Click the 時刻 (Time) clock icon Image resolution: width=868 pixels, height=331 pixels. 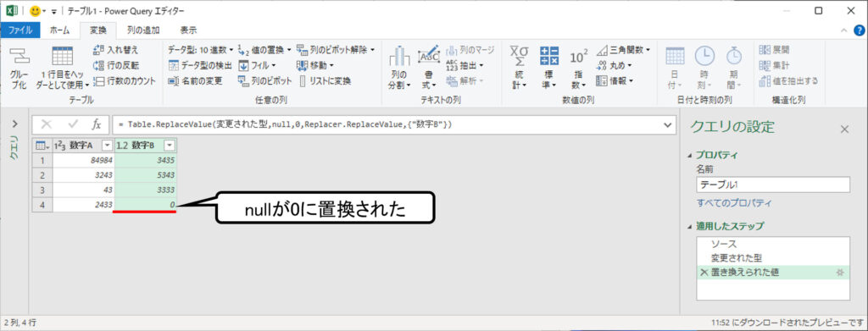704,56
